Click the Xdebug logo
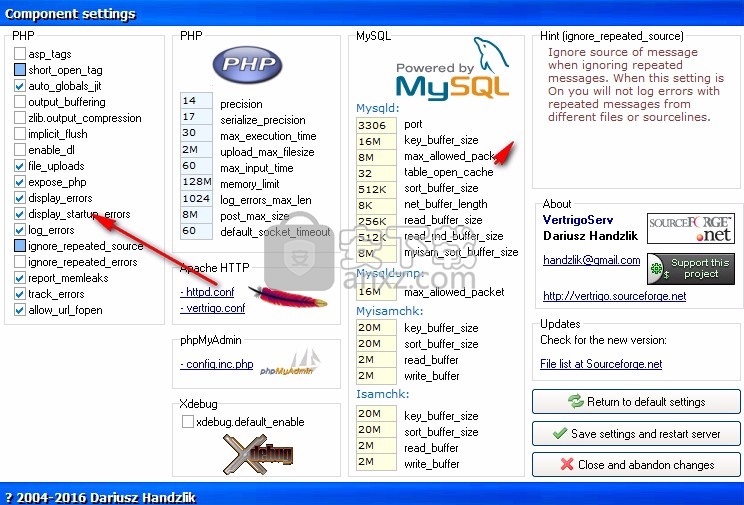 click(258, 454)
